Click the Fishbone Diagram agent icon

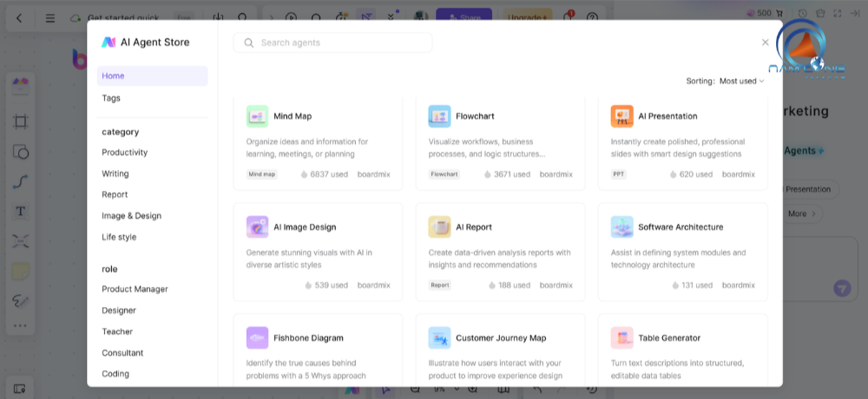tap(257, 338)
